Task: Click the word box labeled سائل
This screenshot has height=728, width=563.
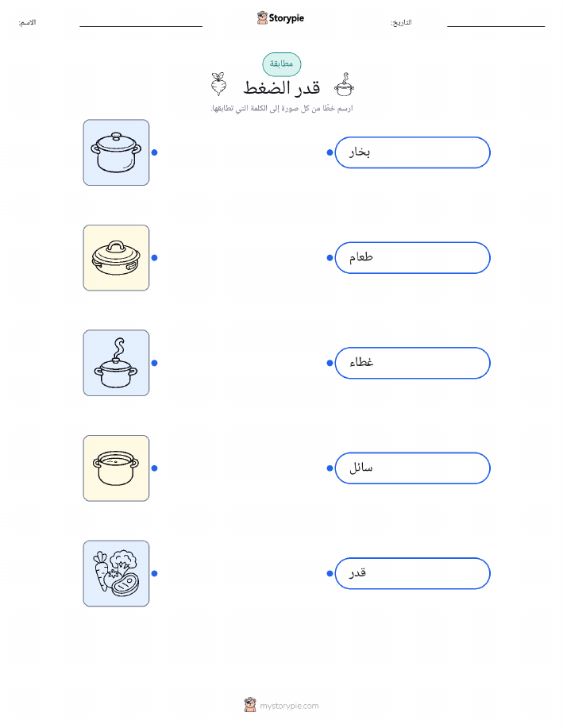Action: pos(412,468)
